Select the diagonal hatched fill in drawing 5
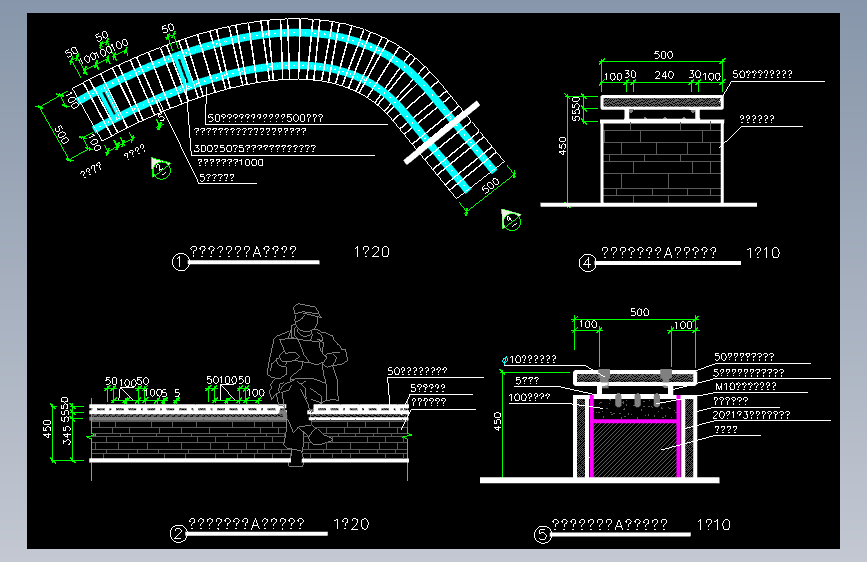 tap(634, 449)
